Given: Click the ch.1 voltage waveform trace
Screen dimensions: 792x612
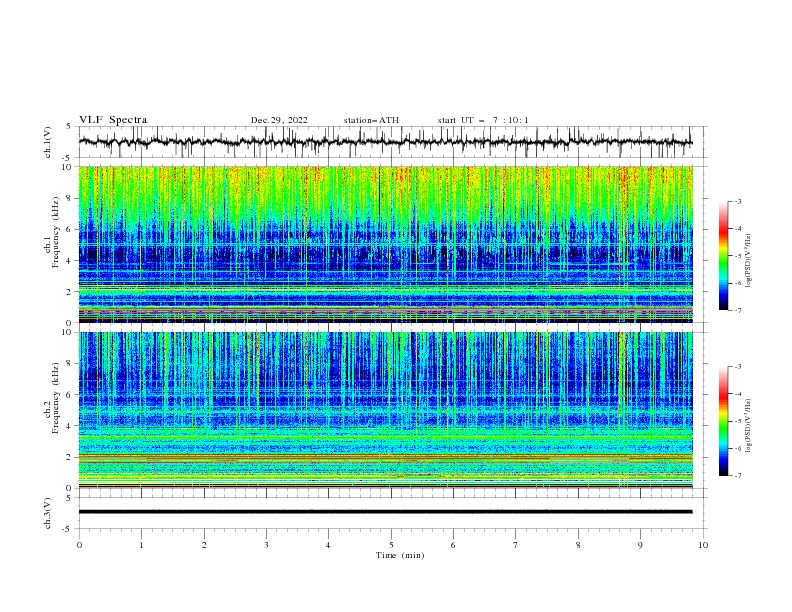Looking at the screenshot, I should coord(385,142).
